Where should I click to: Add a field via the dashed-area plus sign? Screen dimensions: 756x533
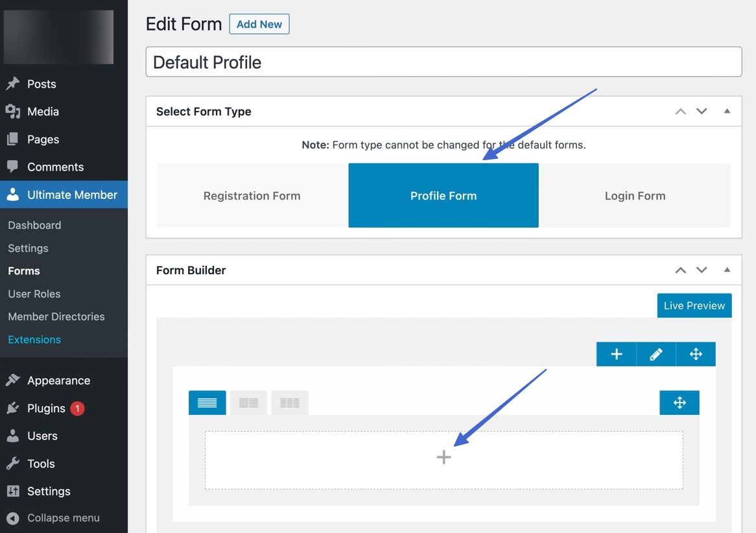tap(443, 457)
